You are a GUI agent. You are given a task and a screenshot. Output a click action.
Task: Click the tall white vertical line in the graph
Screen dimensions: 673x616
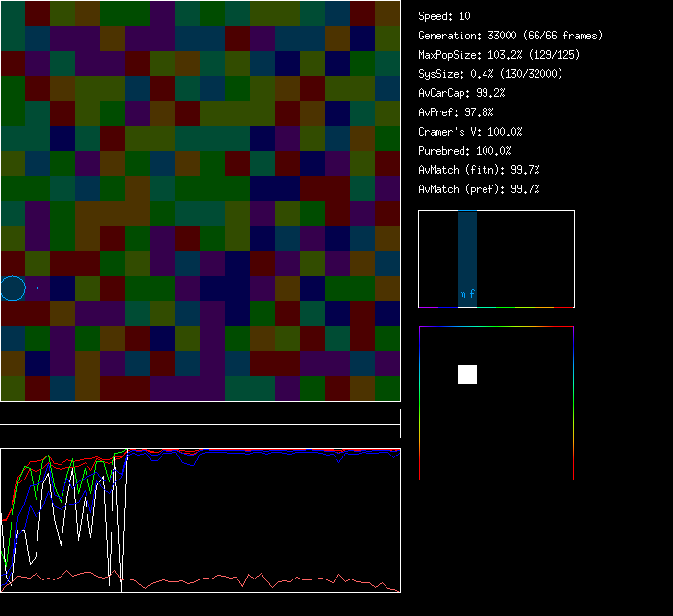coord(122,519)
